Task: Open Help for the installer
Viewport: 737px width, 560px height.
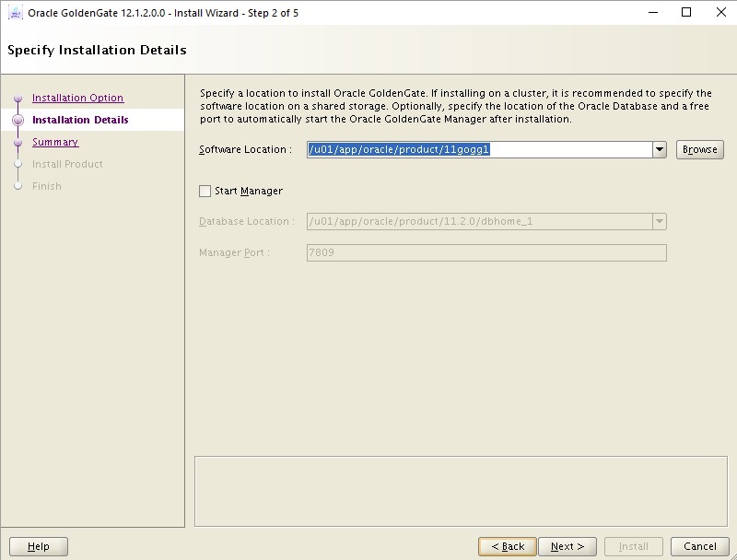Action: click(39, 546)
